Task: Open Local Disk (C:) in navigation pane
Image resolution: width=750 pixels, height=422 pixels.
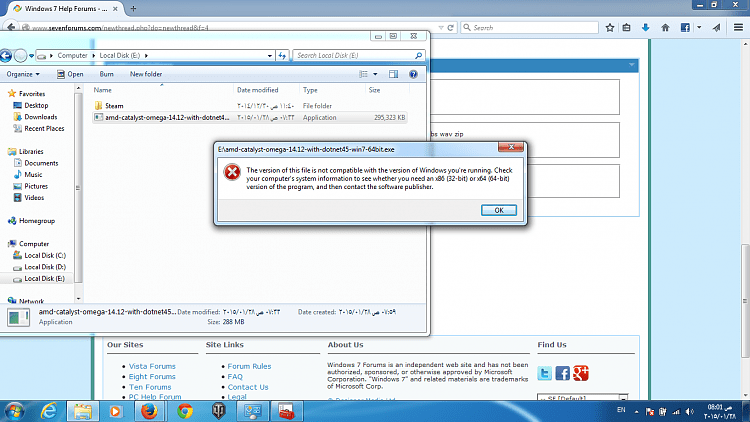Action: (x=45, y=255)
